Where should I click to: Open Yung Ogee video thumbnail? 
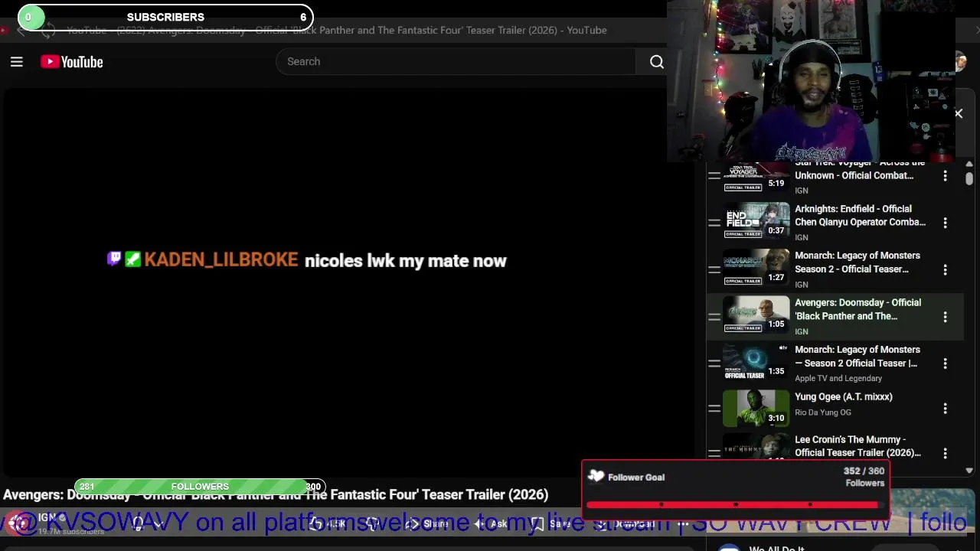[x=756, y=409]
